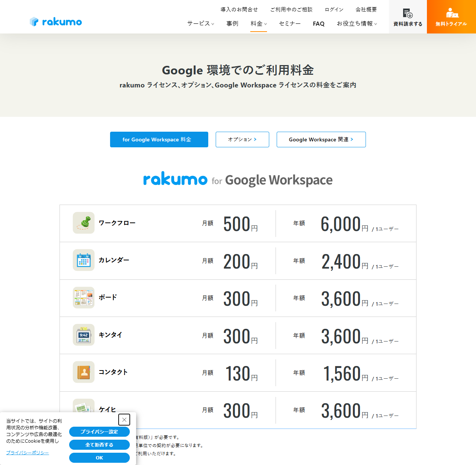The image size is (476, 465).
Task: Click the 資料請求する text in the header
Action: pyautogui.click(x=408, y=24)
